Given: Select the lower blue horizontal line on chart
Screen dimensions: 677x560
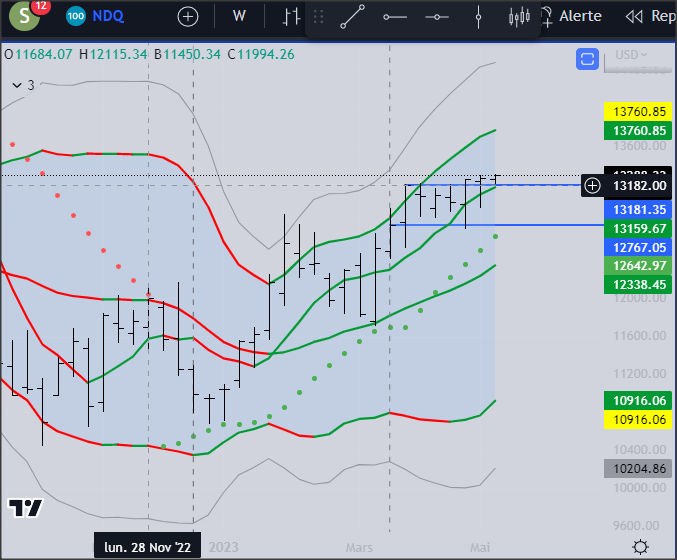Looking at the screenshot, I should pyautogui.click(x=497, y=225).
